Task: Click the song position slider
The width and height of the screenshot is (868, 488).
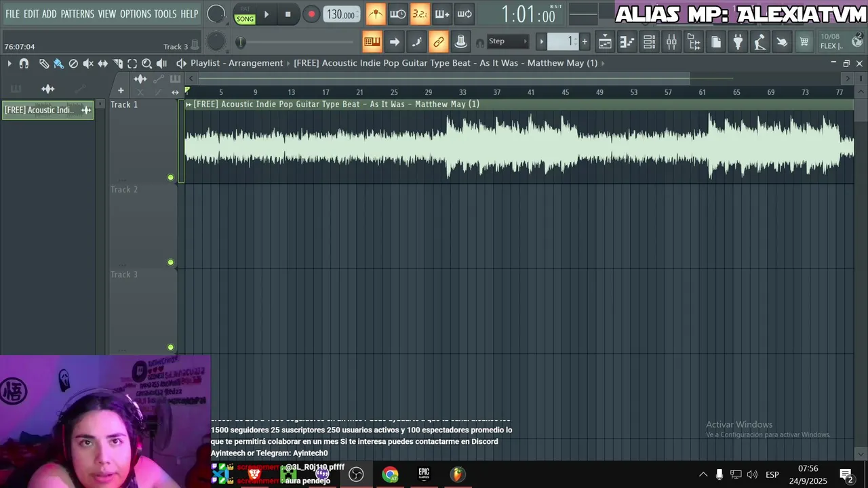Action: point(296,43)
